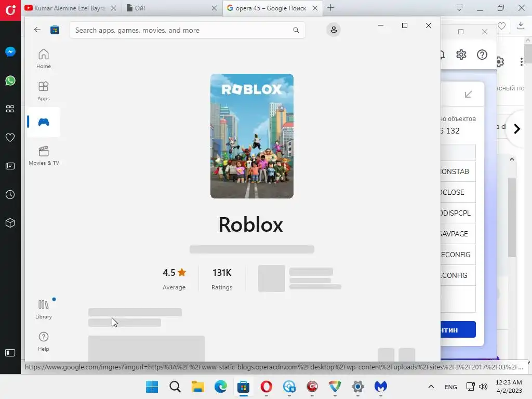
Task: Open clock showing 12:23 AM
Action: [509, 387]
